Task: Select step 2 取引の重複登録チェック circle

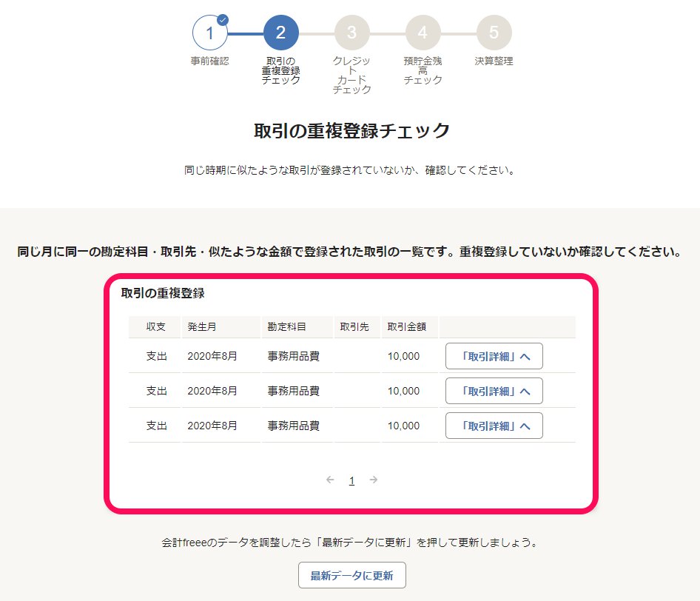Action: [x=280, y=33]
